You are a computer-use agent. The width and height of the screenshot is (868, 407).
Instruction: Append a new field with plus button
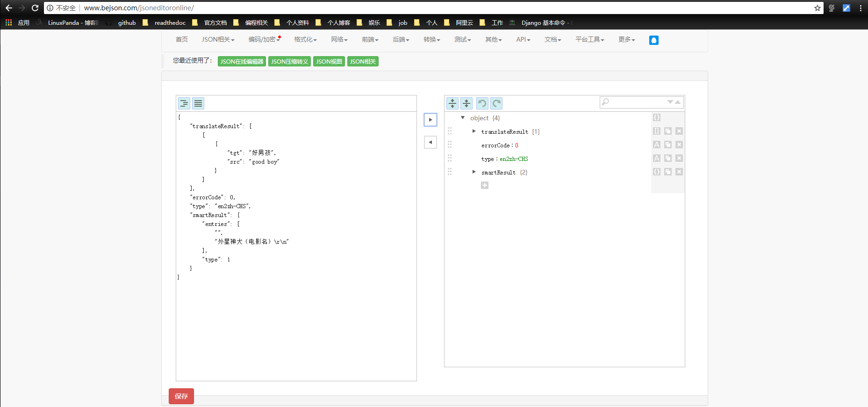[485, 185]
